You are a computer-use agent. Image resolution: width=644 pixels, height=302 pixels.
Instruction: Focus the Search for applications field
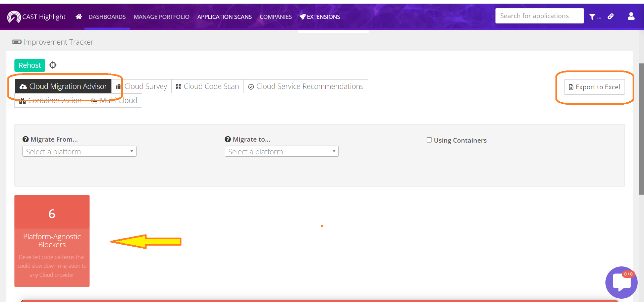tap(539, 16)
